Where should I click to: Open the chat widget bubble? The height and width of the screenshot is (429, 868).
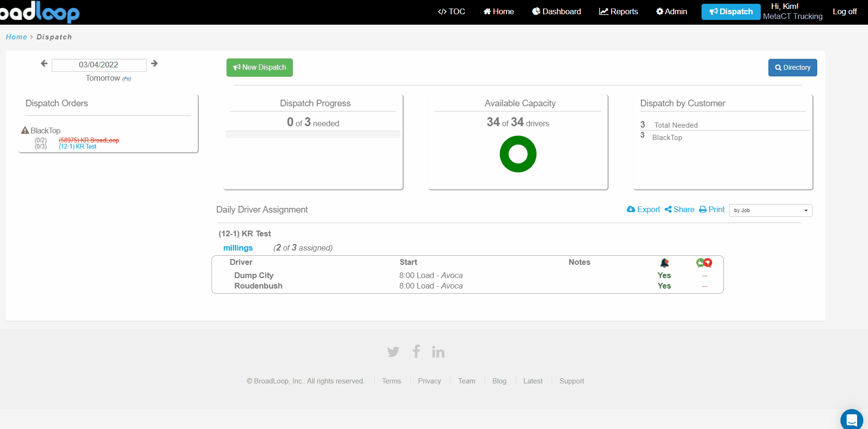click(x=852, y=420)
